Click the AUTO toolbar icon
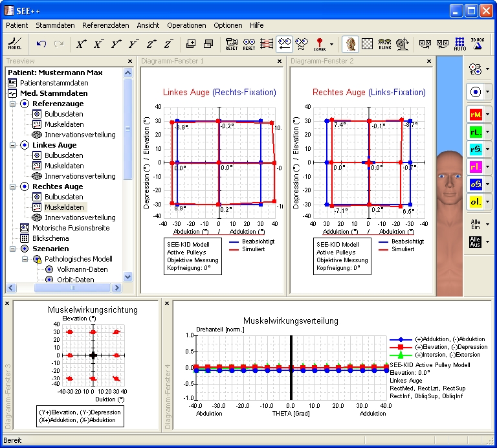The width and height of the screenshot is (497, 448). [x=459, y=44]
